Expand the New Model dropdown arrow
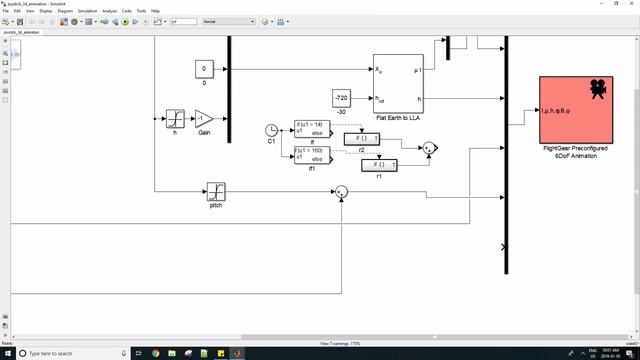 13,22
